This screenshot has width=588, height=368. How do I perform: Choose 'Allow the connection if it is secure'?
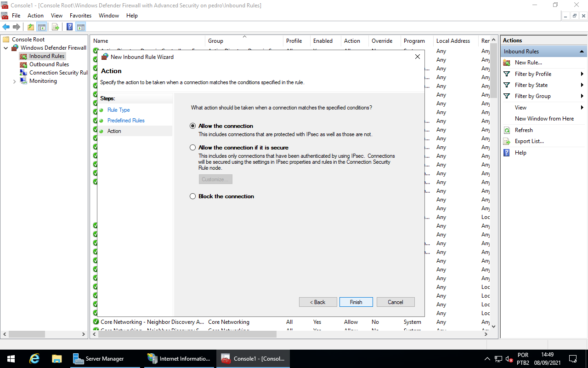click(x=193, y=148)
